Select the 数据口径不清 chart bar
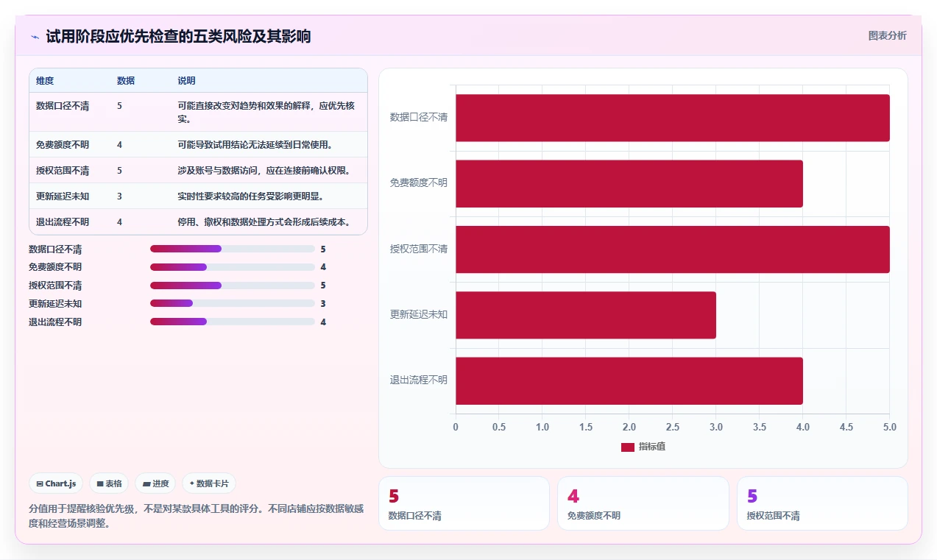Image resolution: width=937 pixels, height=560 pixels. (x=673, y=118)
